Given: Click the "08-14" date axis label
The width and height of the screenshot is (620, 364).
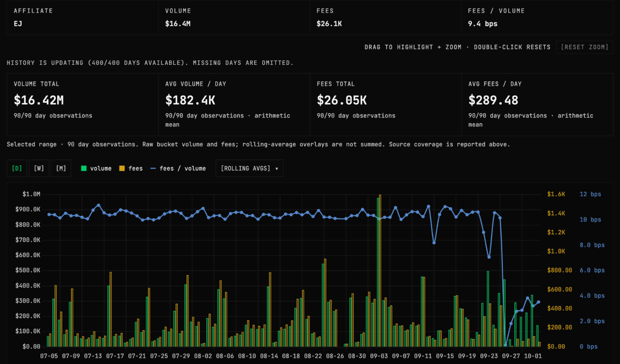Looking at the screenshot, I should pos(269,356).
